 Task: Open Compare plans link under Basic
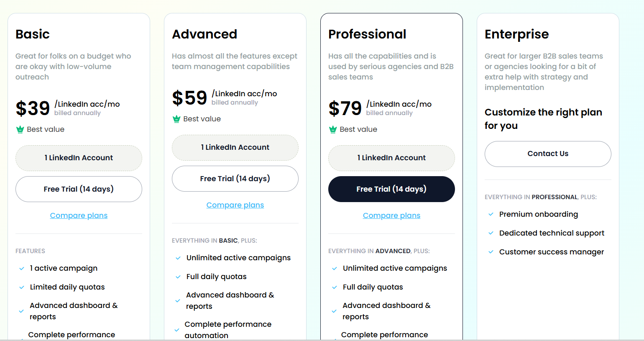[x=79, y=215]
